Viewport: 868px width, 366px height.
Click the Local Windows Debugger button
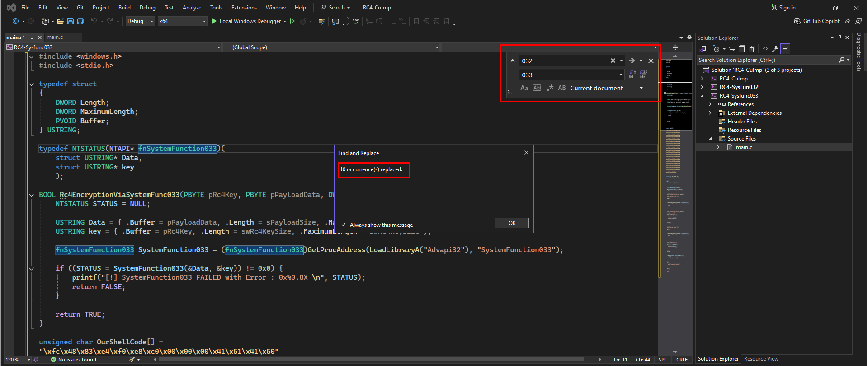(x=250, y=21)
